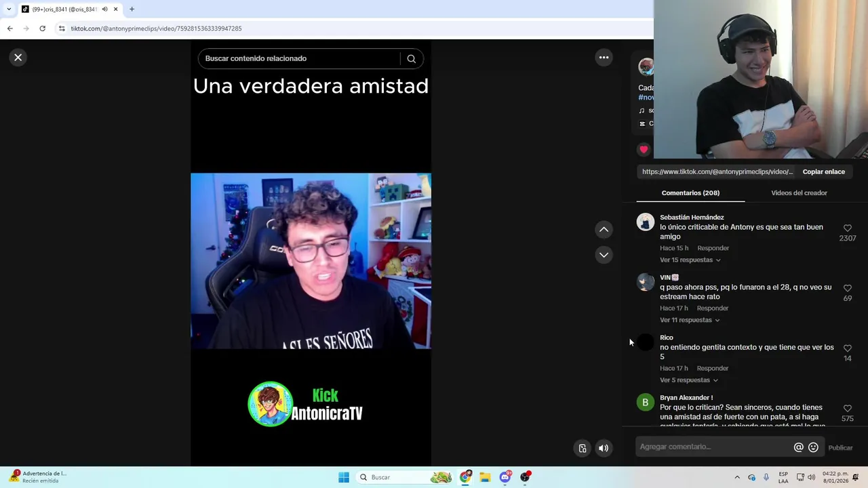Click Sebastián Hernández's avatar
Viewport: 868px width, 488px height.
coord(645,222)
